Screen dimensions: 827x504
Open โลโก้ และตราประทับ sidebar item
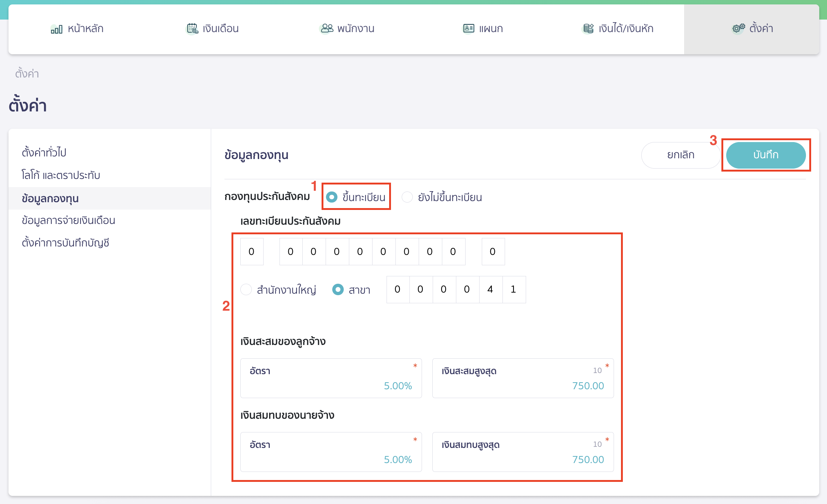click(61, 175)
